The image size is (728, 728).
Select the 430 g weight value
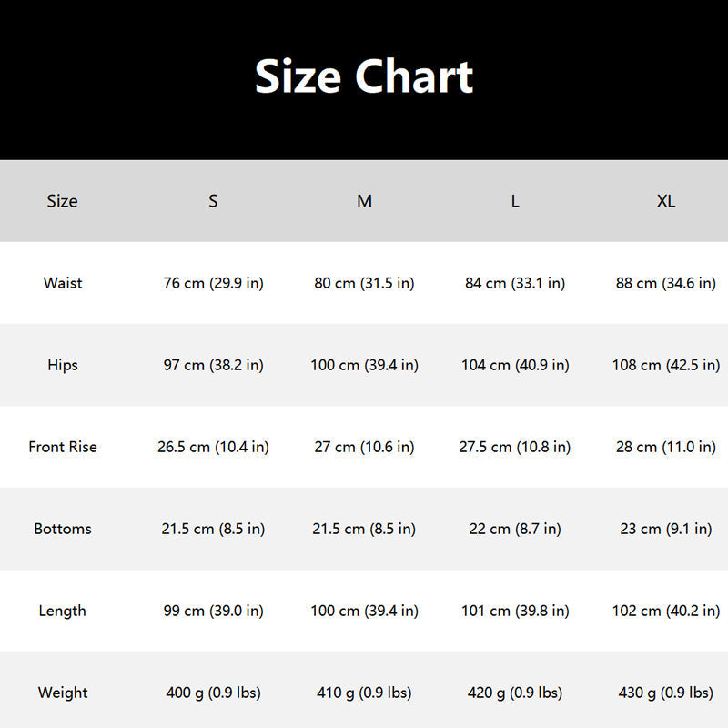(666, 693)
